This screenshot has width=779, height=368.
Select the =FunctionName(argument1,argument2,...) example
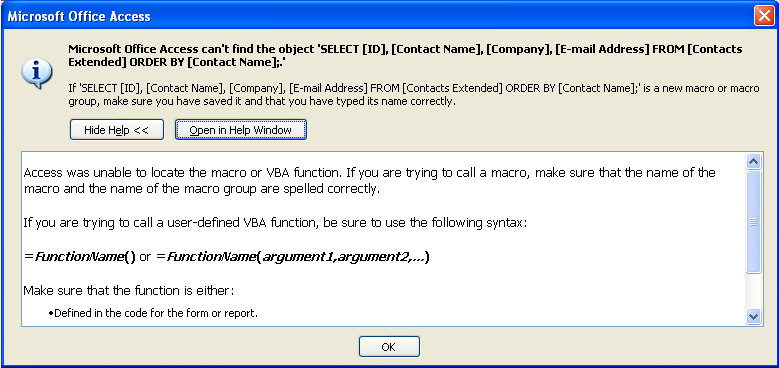(293, 257)
